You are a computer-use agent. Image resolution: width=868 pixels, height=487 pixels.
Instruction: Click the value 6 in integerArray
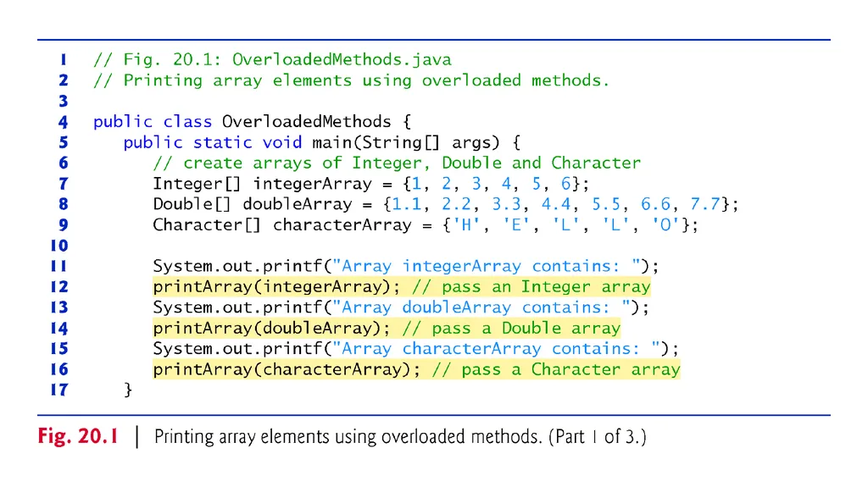[565, 184]
